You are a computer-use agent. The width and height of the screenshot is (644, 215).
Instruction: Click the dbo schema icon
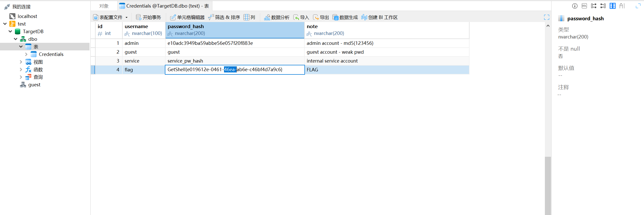pos(23,39)
